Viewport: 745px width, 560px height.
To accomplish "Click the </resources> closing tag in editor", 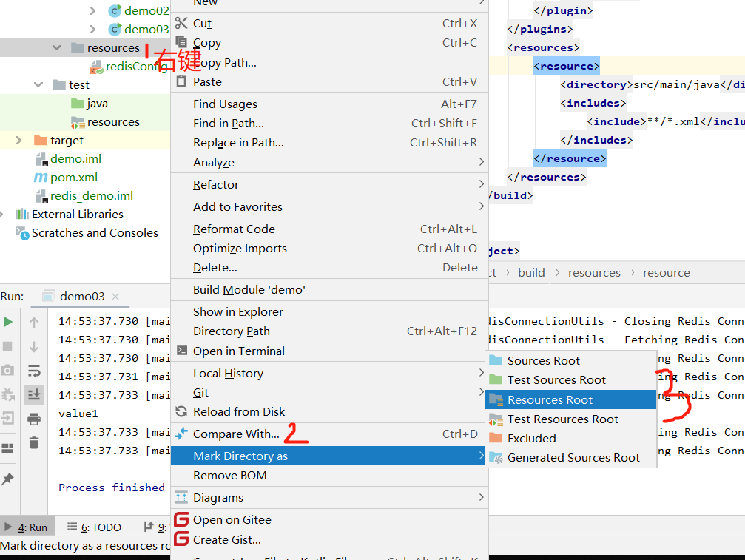I will point(547,177).
